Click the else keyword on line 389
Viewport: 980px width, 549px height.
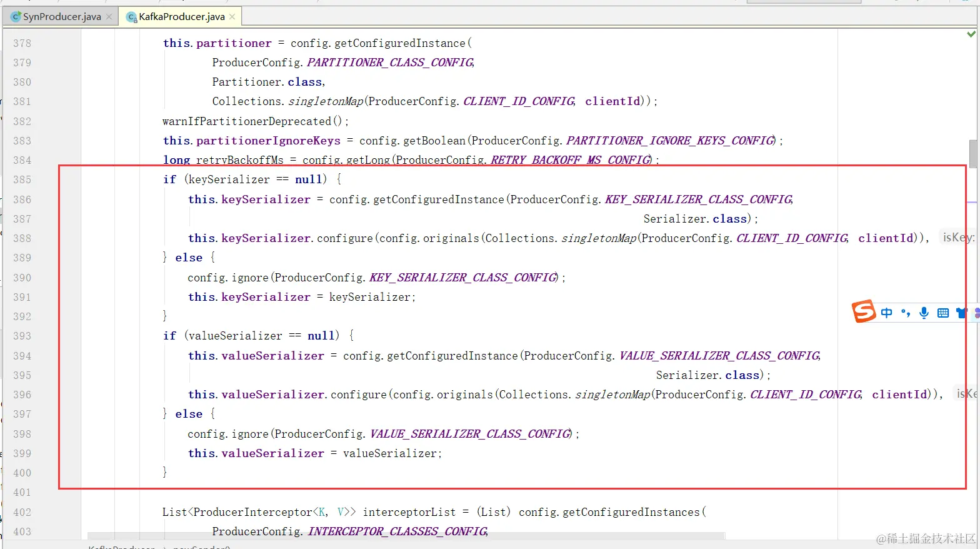coord(189,258)
